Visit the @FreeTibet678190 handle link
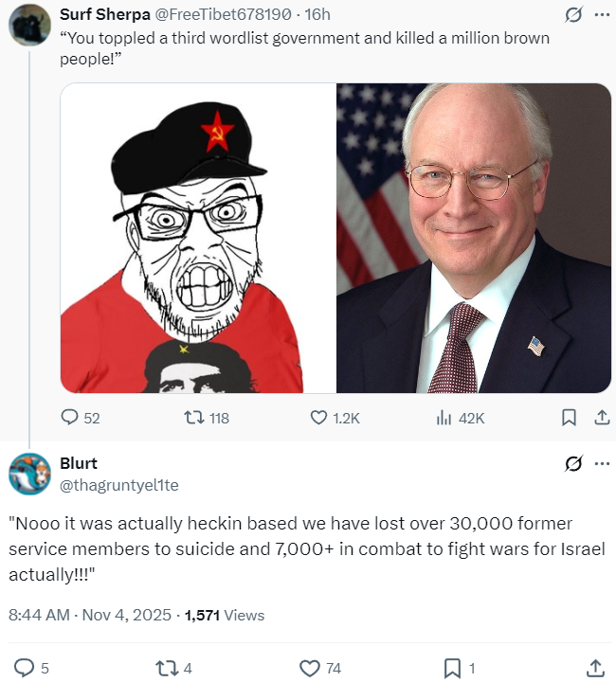This screenshot has height=682, width=616. [x=223, y=14]
